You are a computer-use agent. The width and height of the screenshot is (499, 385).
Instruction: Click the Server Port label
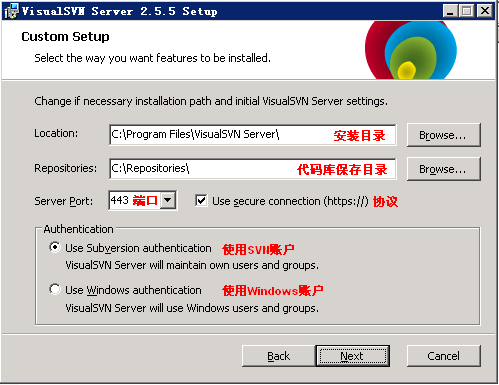pos(64,201)
